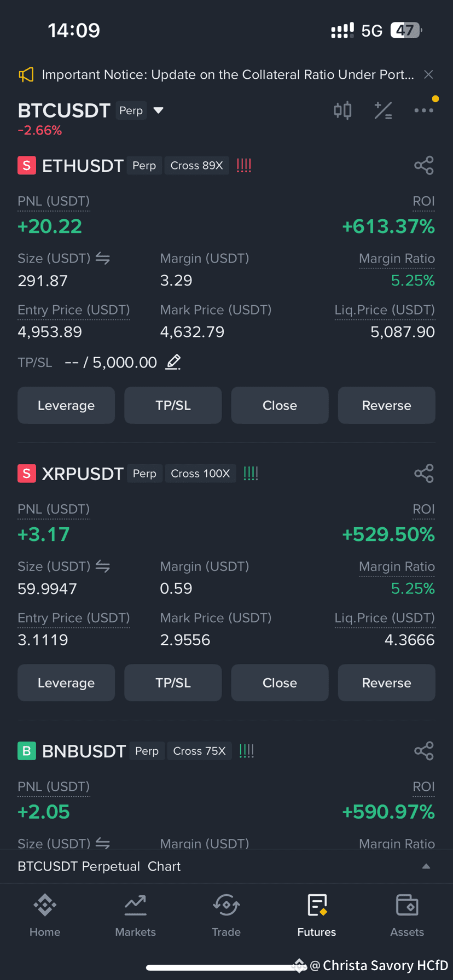Switch to the Markets tab

pos(136,915)
